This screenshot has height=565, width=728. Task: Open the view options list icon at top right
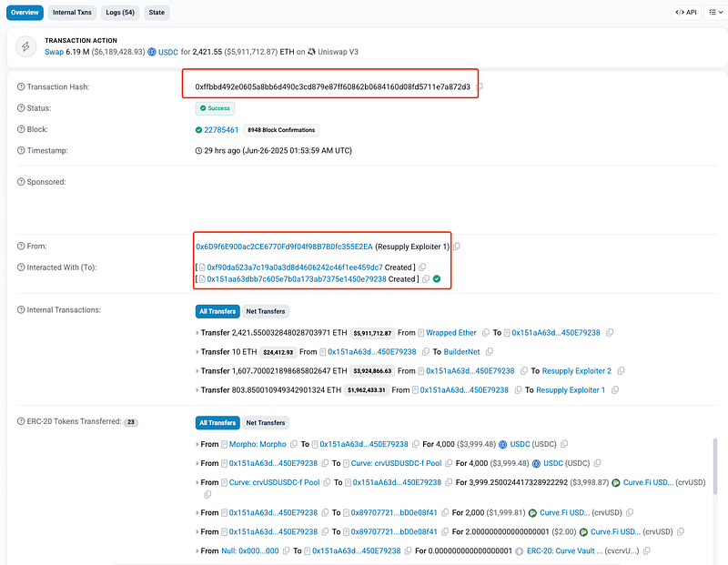click(713, 13)
